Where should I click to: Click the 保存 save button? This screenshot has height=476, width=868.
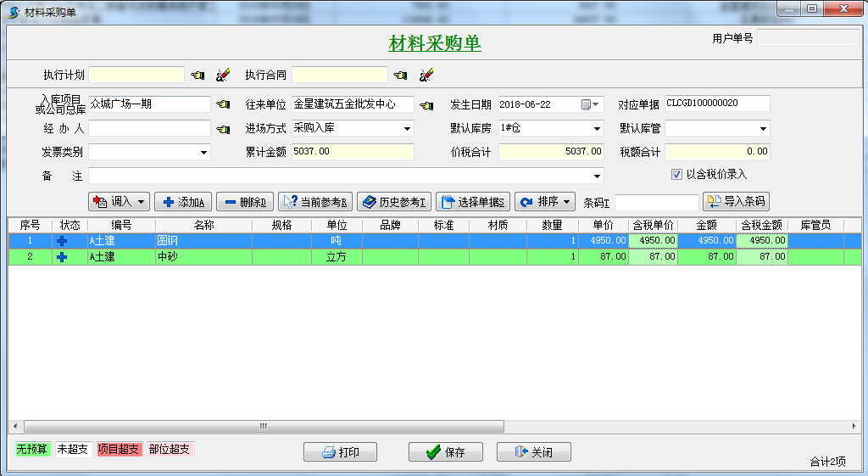coord(446,452)
